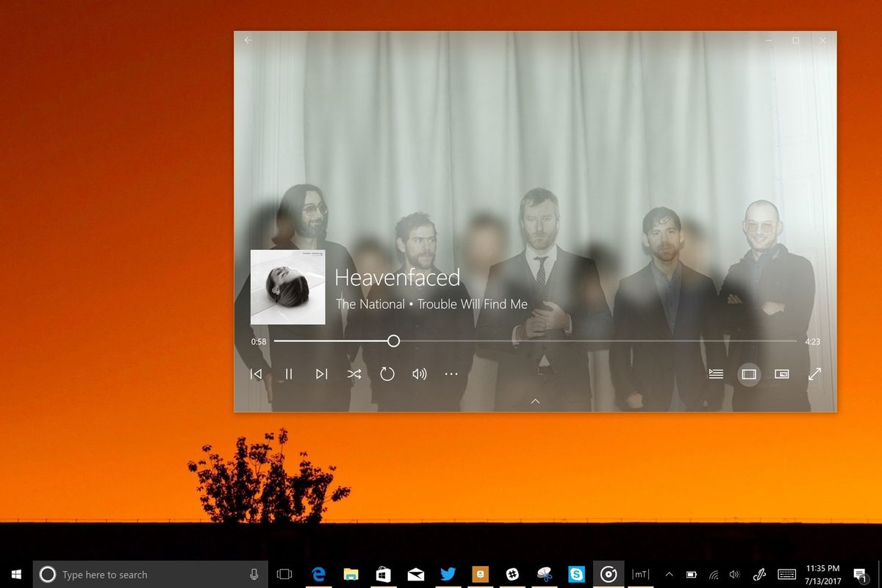
Task: Enter full screen playback mode
Action: pyautogui.click(x=814, y=373)
